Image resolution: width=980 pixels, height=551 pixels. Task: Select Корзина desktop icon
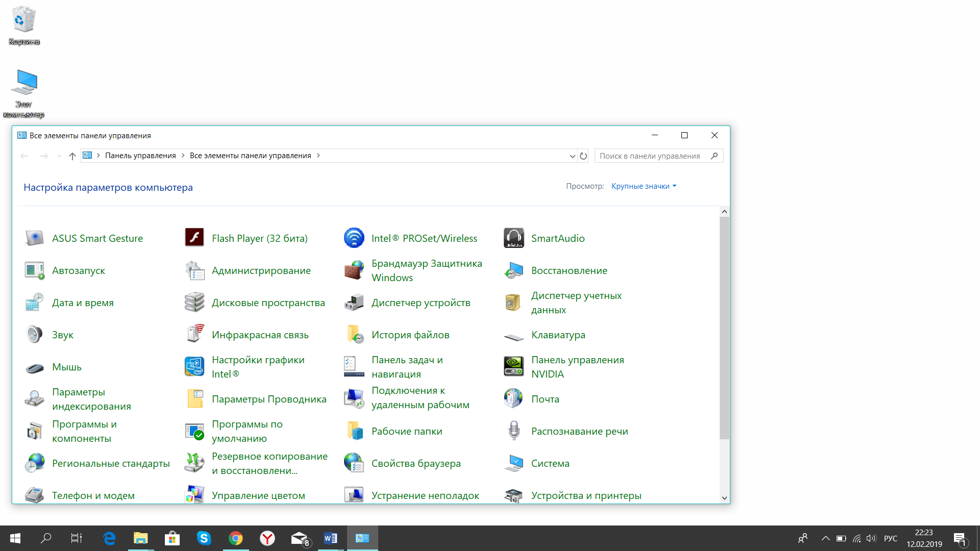(23, 26)
